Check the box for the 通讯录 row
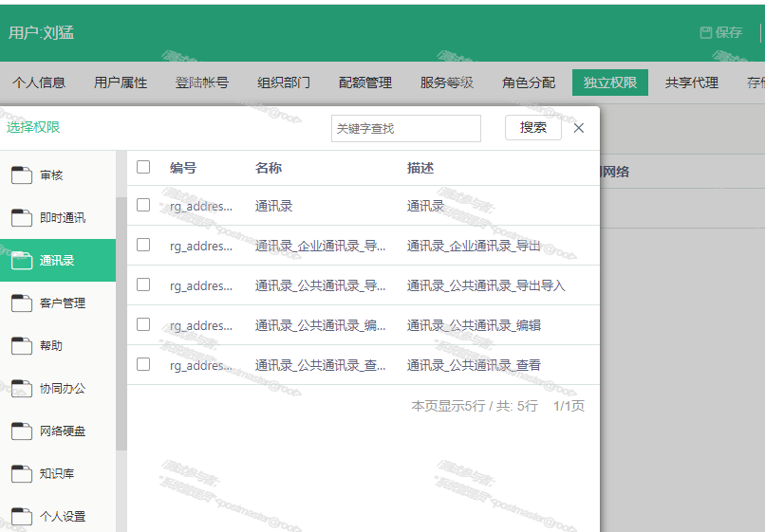This screenshot has height=532, width=765. [x=143, y=205]
